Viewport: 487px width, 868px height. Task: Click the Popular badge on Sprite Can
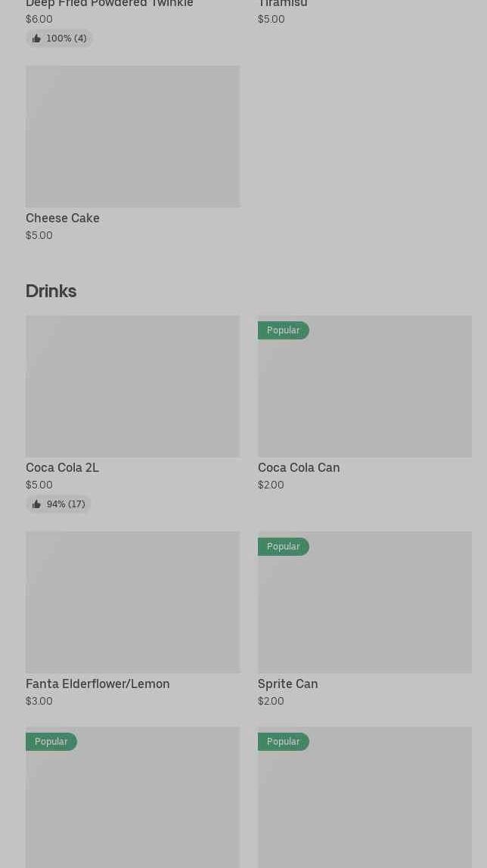tap(283, 547)
